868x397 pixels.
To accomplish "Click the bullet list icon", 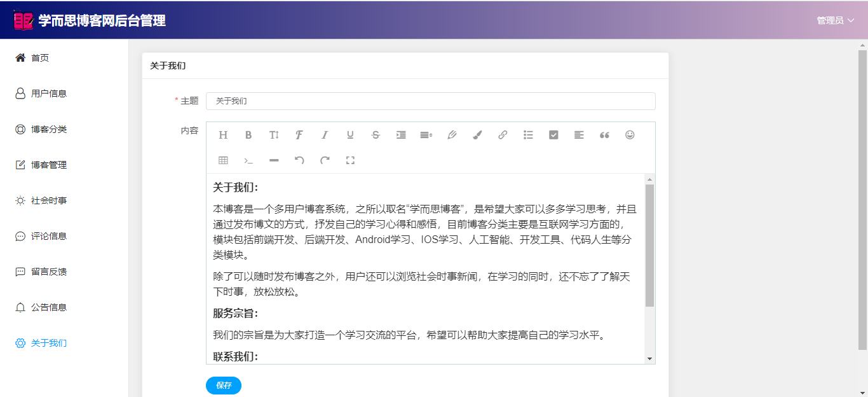I will coord(528,135).
